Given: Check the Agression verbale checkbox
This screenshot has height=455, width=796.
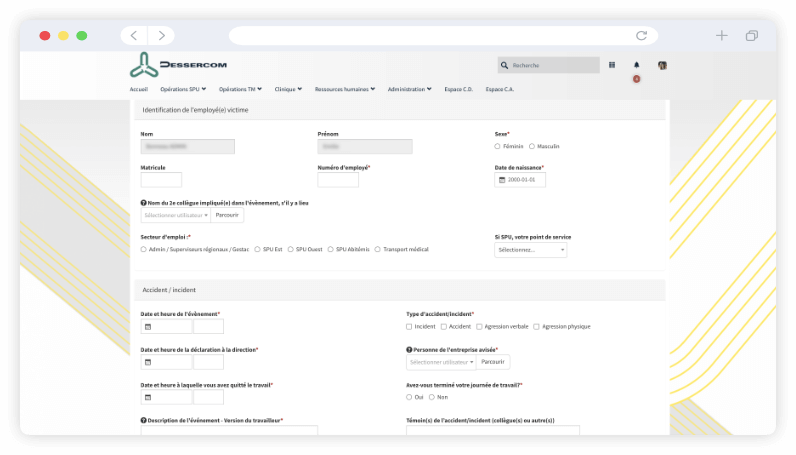Looking at the screenshot, I should tap(479, 326).
